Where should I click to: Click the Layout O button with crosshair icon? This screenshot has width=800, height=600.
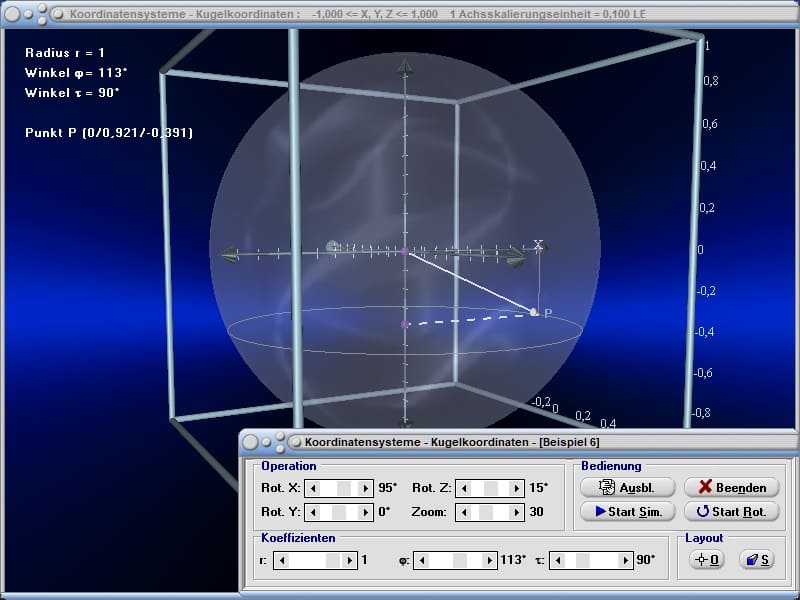pos(707,560)
